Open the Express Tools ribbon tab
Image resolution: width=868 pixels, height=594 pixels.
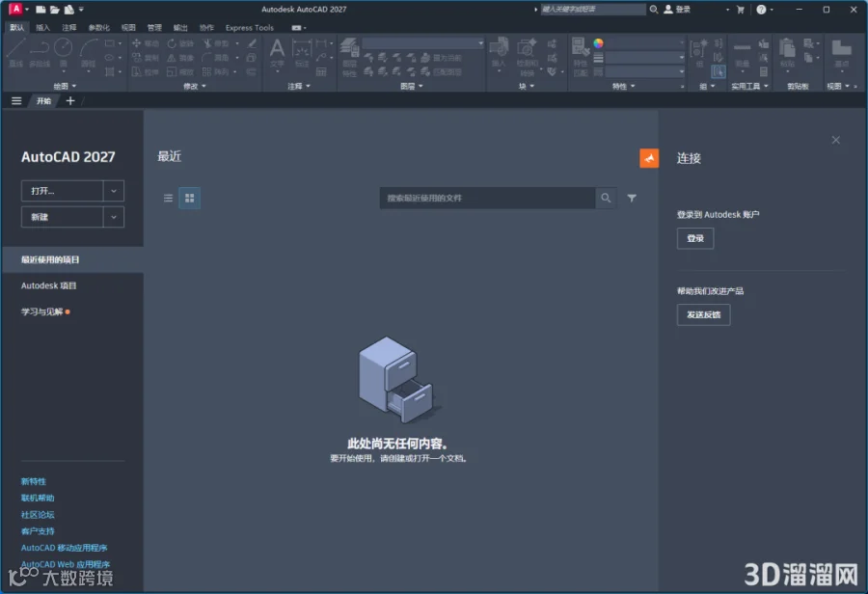point(250,27)
